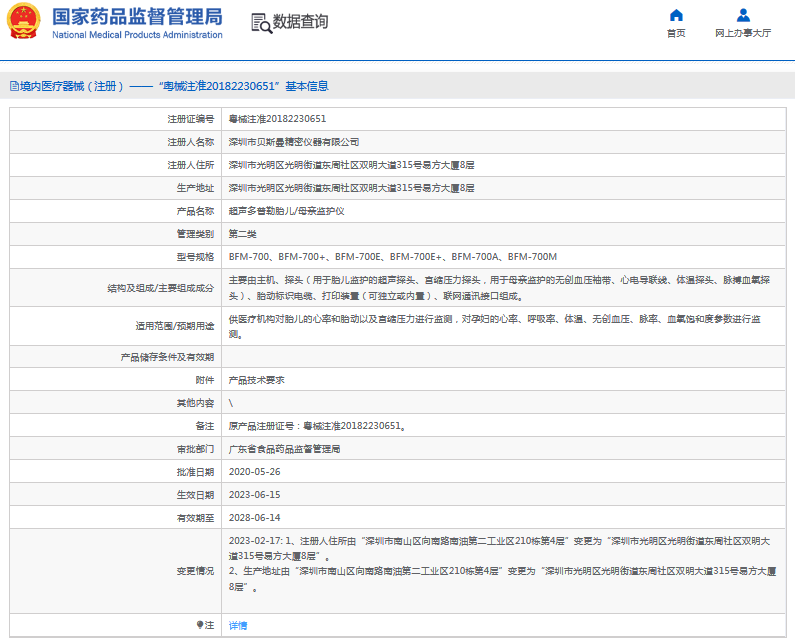Click the 注册人住所 address value
Screen dimensions: 795x640
click(351, 165)
